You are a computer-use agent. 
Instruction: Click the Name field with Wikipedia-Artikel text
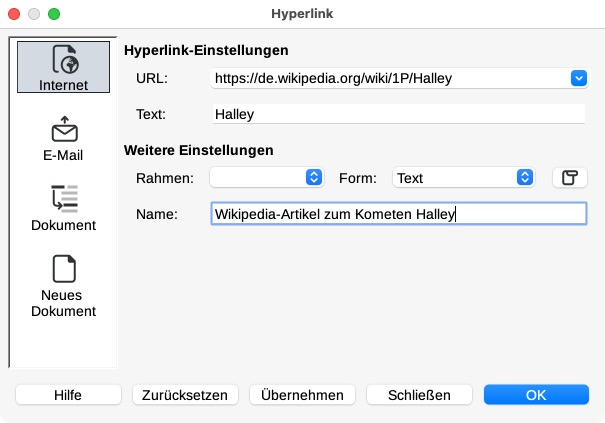tap(399, 213)
